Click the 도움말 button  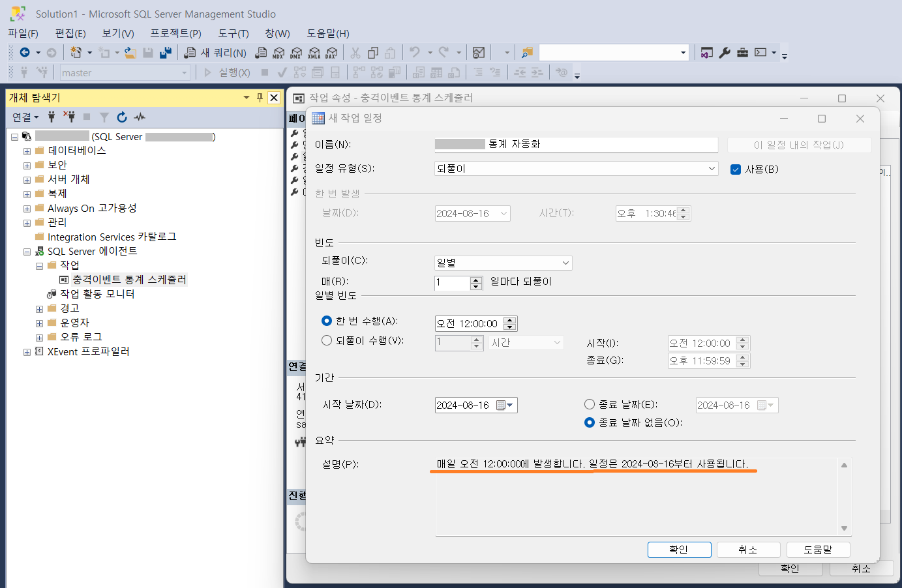pyautogui.click(x=818, y=550)
